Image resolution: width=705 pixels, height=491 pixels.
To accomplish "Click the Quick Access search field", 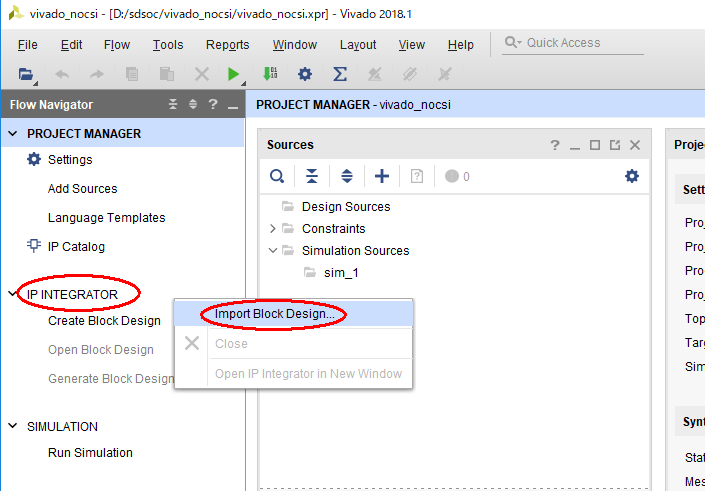I will [575, 43].
